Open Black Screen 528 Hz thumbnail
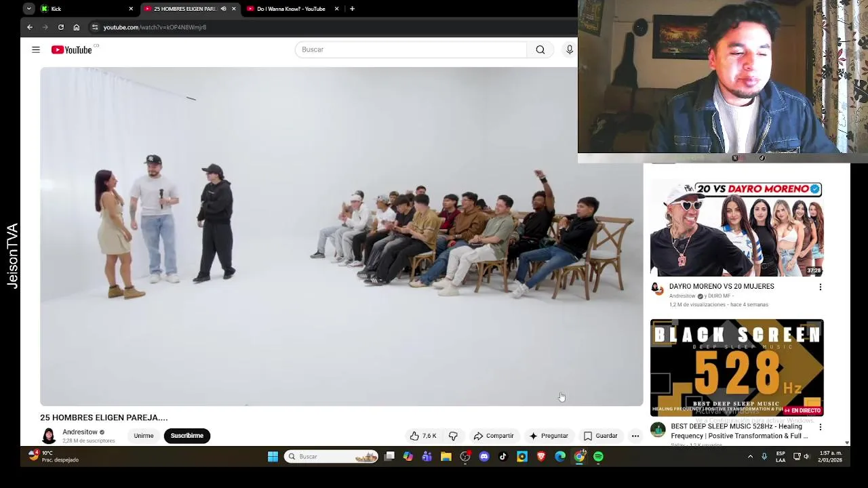868x488 pixels. point(737,367)
